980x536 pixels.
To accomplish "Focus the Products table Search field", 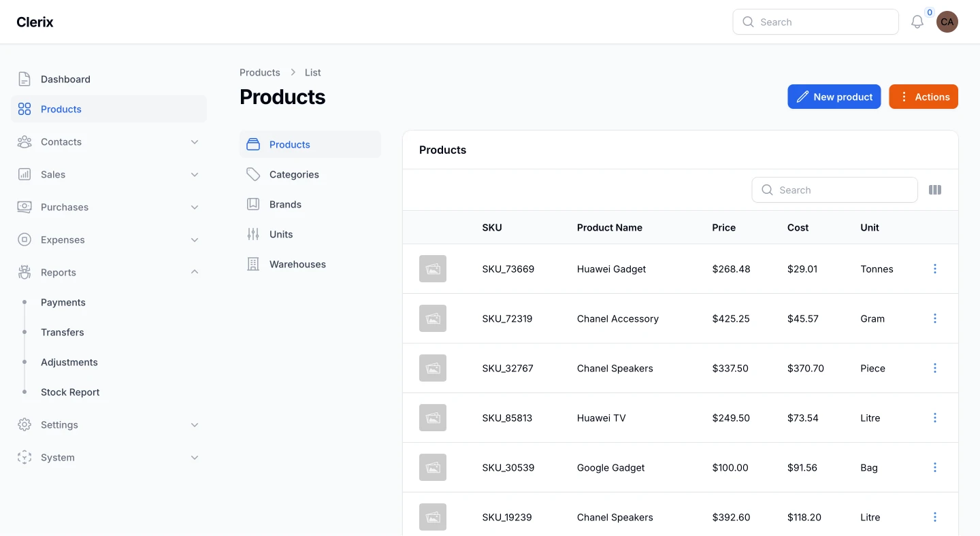I will [834, 190].
